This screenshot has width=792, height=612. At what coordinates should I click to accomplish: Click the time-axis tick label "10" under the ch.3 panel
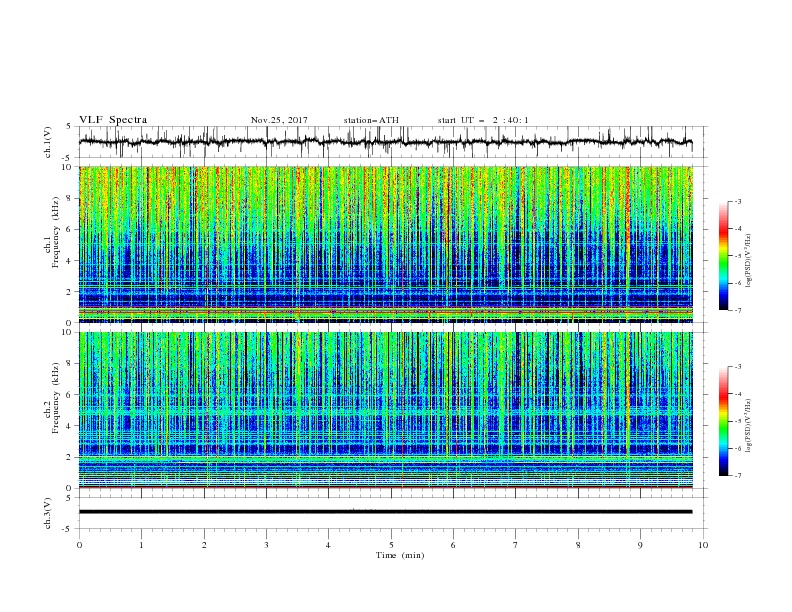703,545
